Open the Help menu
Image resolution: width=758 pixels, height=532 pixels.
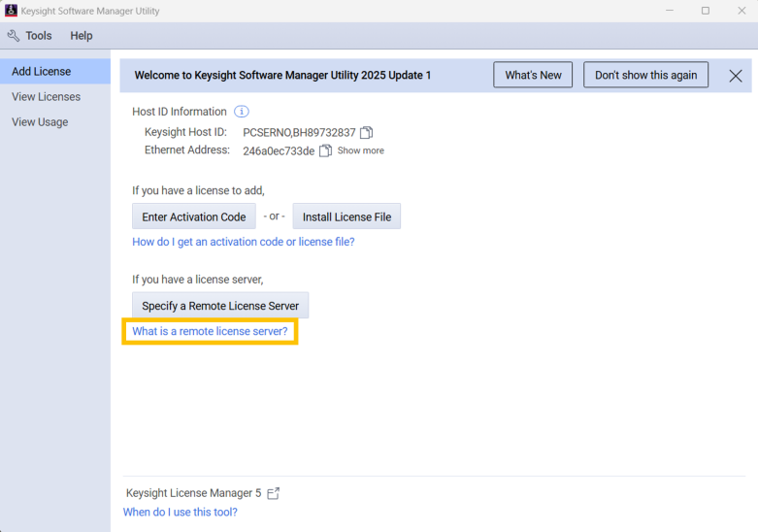pos(82,36)
